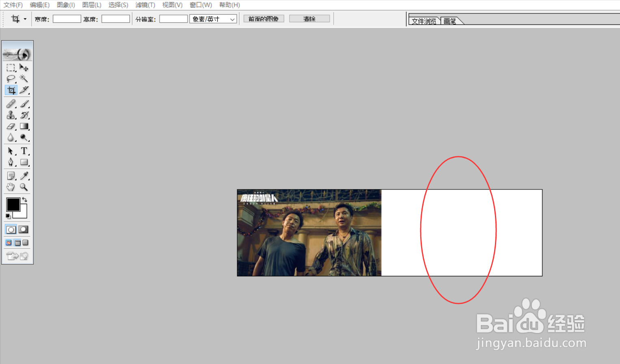Reset to default black and white colors
The width and height of the screenshot is (620, 364).
8,216
